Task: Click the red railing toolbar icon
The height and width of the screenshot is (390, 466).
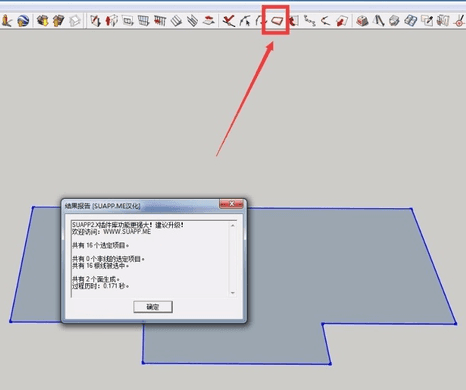Action: (160, 21)
